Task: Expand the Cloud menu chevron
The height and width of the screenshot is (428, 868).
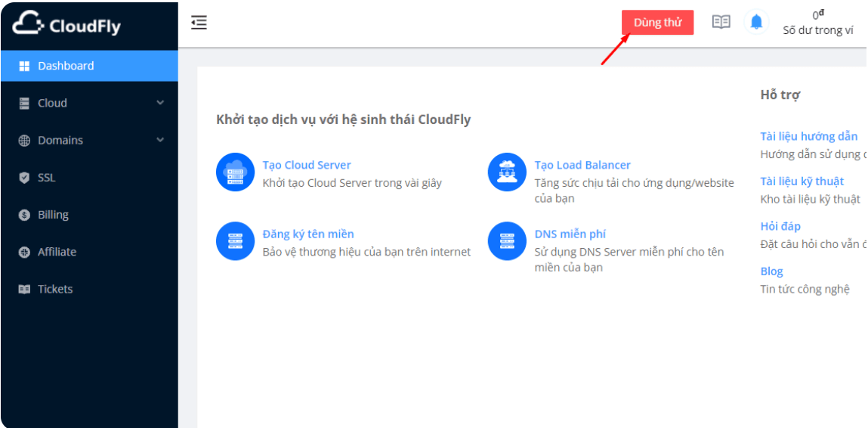Action: 160,103
